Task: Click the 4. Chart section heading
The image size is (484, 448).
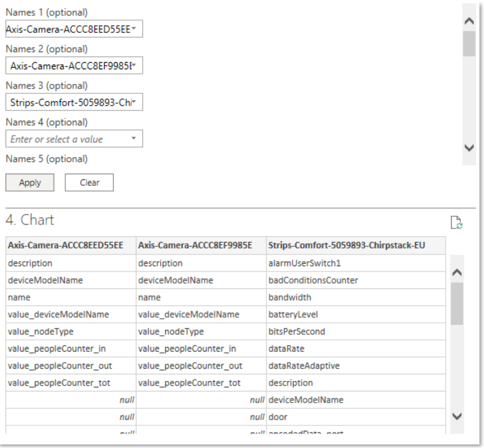Action: 30,220
